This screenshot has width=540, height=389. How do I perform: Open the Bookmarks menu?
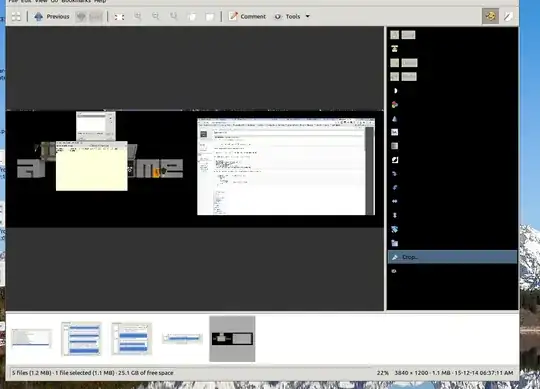tap(76, 1)
